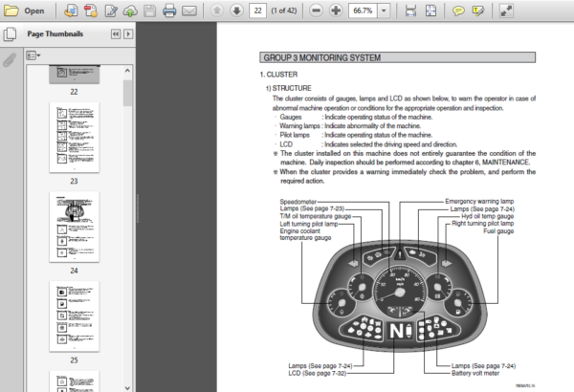The height and width of the screenshot is (392, 574).
Task: Click the thumbnails panel collapse handle on the divider
Action: 138,208
